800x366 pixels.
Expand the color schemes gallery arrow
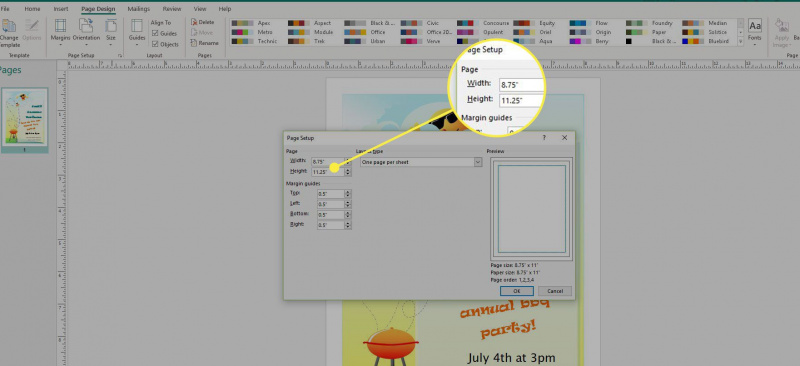[740, 42]
